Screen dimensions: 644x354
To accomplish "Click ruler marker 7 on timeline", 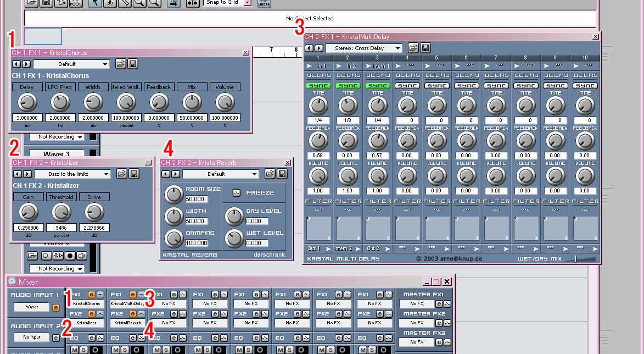I will click(x=271, y=50).
